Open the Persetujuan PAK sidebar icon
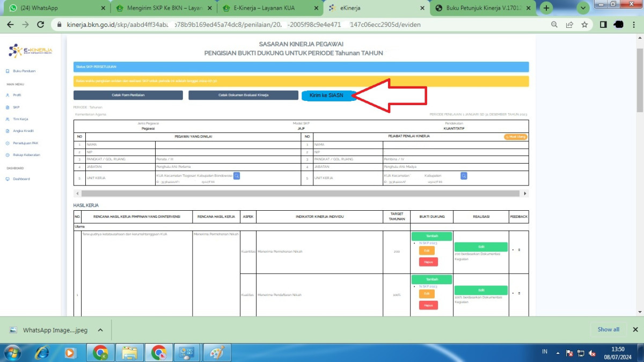Screen dimensions: 644x362 pos(8,143)
